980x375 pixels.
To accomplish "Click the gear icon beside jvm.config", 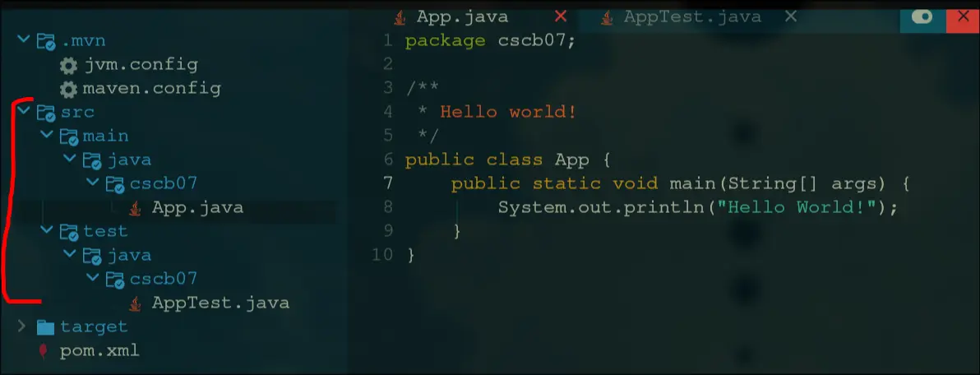I will pos(69,65).
